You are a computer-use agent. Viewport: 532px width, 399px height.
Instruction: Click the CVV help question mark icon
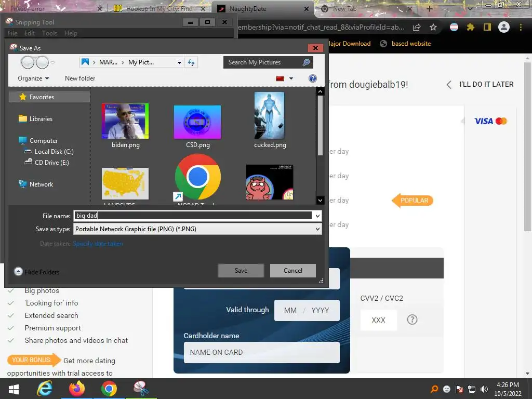(412, 320)
